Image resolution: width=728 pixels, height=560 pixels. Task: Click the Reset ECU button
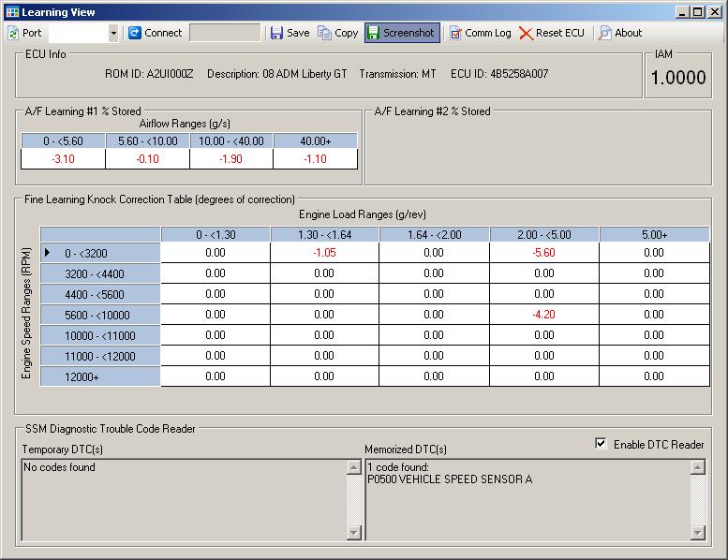click(x=552, y=33)
